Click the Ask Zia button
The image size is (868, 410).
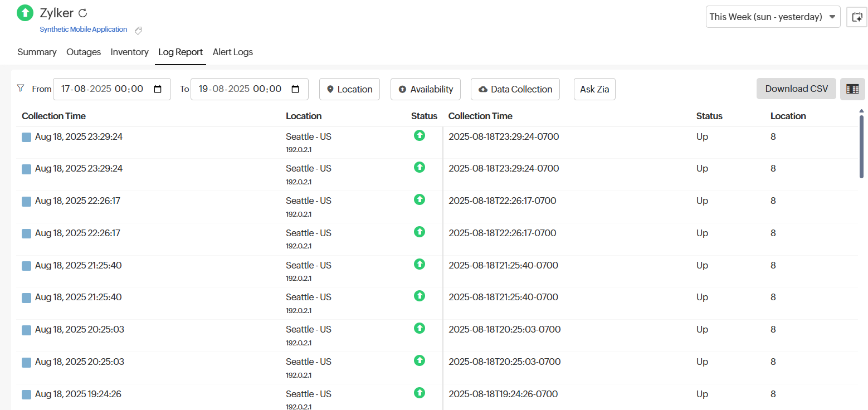click(594, 89)
